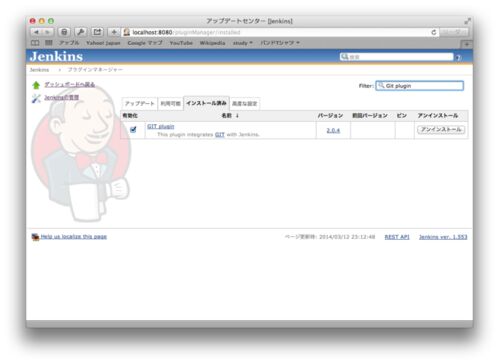Screen dimensions: 500x364
Task: Go forward with the Safari forward arrow
Action: coord(48,32)
